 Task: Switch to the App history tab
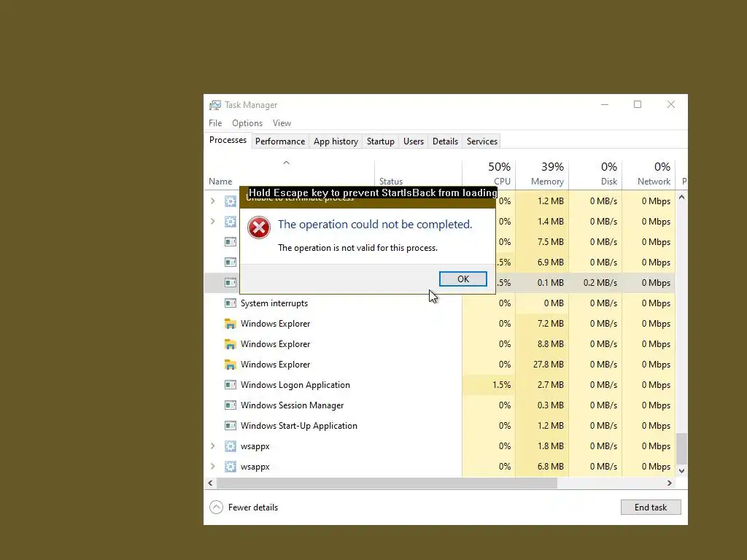click(336, 141)
